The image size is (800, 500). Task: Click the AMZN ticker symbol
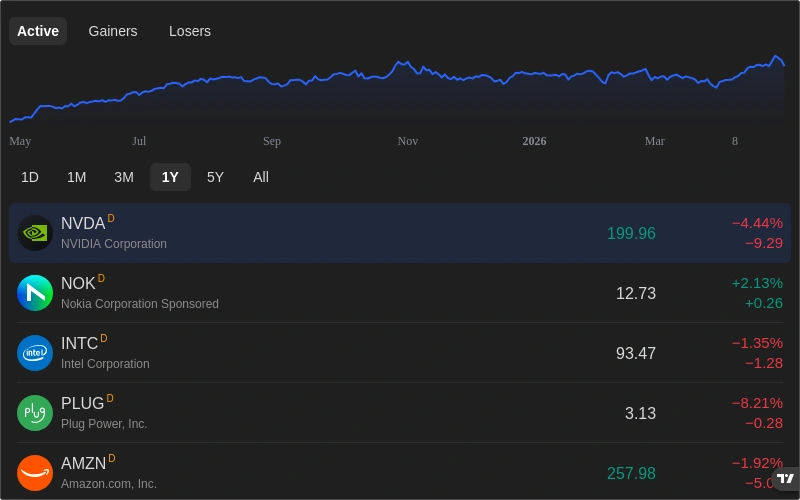point(83,463)
